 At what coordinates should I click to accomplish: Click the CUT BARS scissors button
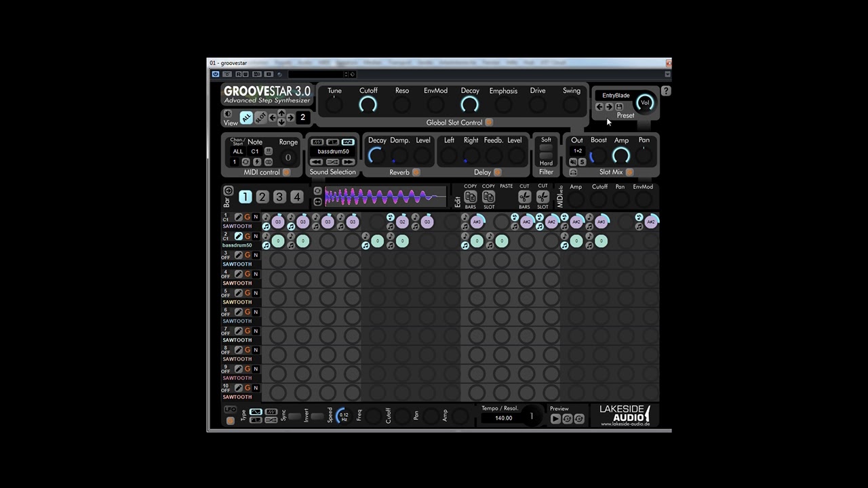pos(524,197)
